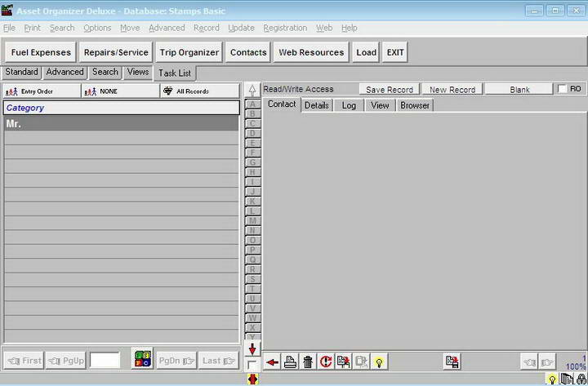
Task: Click the page number input field
Action: (105, 361)
